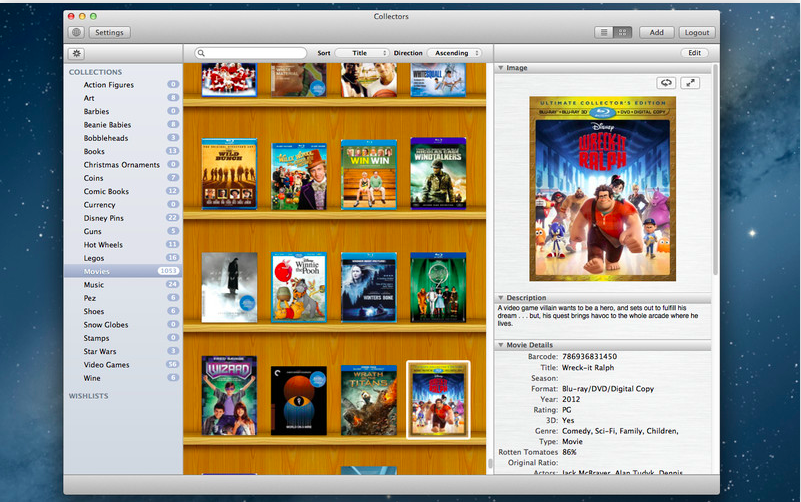The image size is (801, 502).
Task: Select the Willy Wonka movie cover
Action: pos(299,176)
